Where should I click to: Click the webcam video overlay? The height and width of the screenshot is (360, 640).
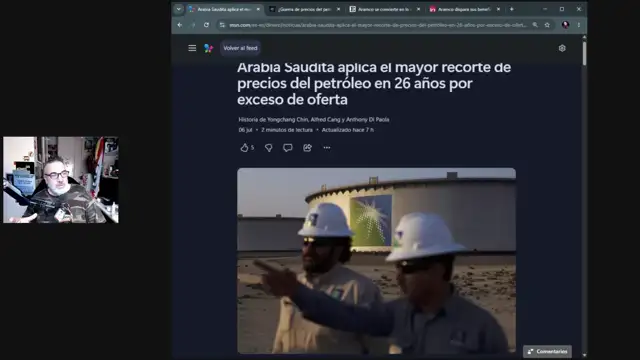click(x=61, y=180)
